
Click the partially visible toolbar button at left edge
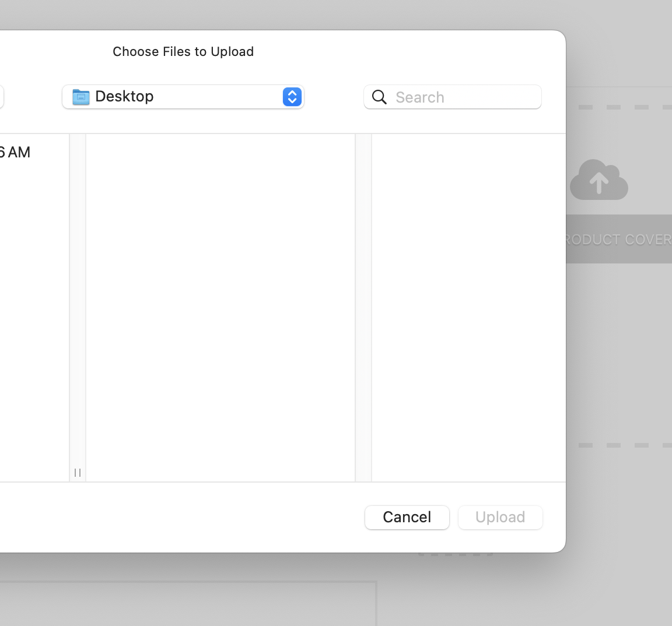[x=2, y=97]
